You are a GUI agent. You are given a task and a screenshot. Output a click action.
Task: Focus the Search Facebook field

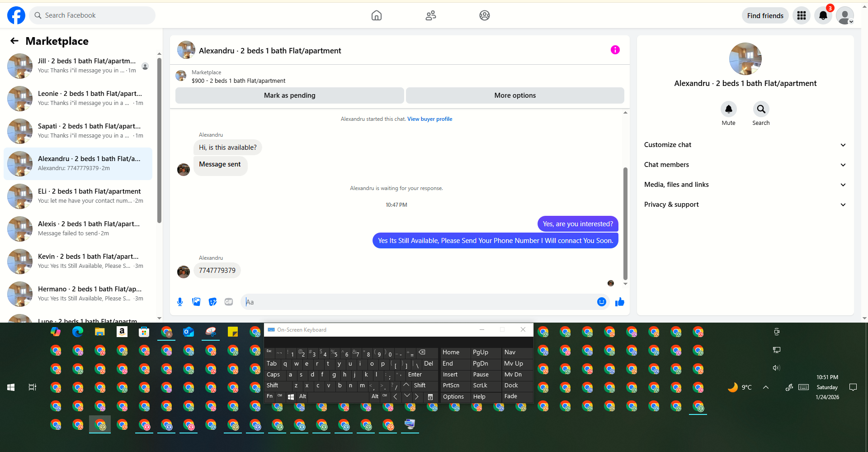pos(93,15)
